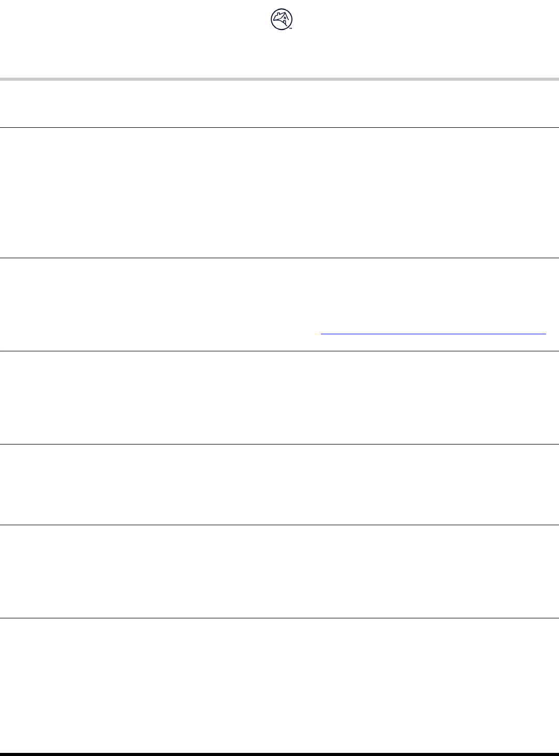Click the last thin divider above the bottom section
The height and width of the screenshot is (756, 559).
coord(279,618)
